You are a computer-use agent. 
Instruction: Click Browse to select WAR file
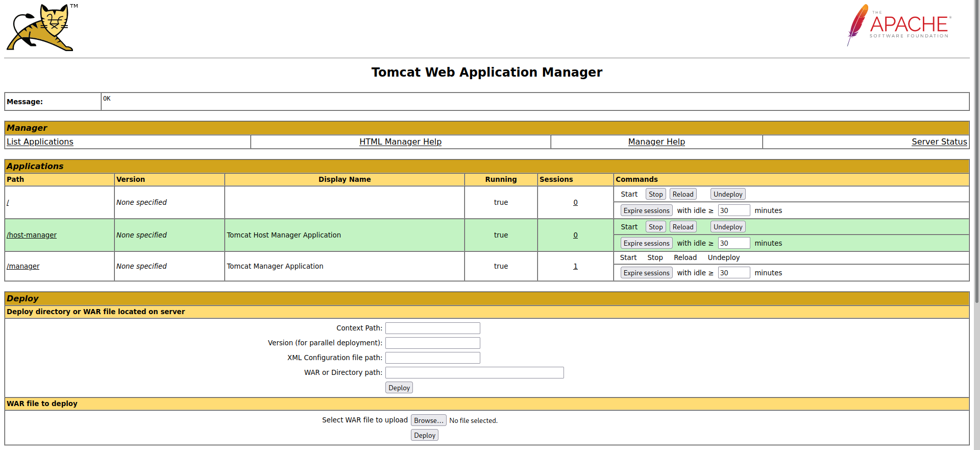point(429,421)
